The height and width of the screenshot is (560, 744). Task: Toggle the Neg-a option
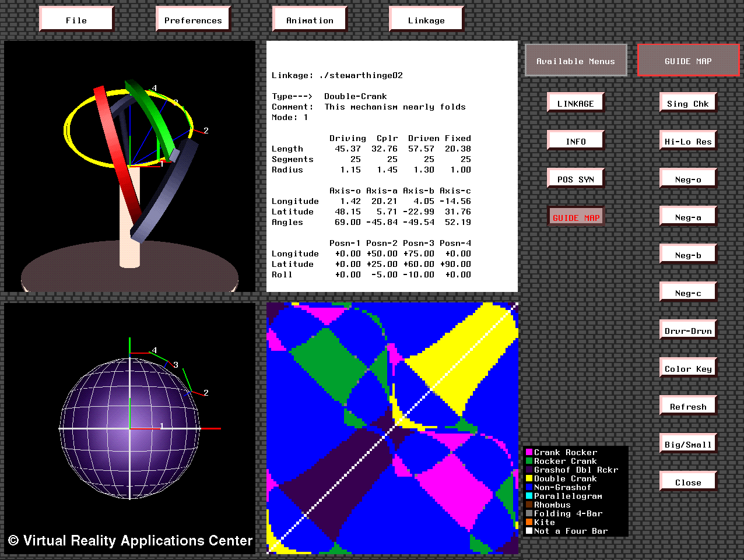click(x=688, y=217)
